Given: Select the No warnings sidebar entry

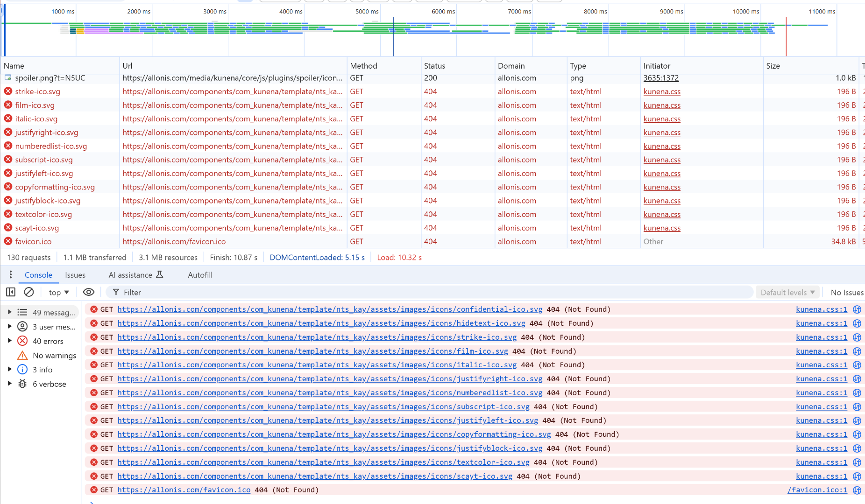Looking at the screenshot, I should [46, 356].
